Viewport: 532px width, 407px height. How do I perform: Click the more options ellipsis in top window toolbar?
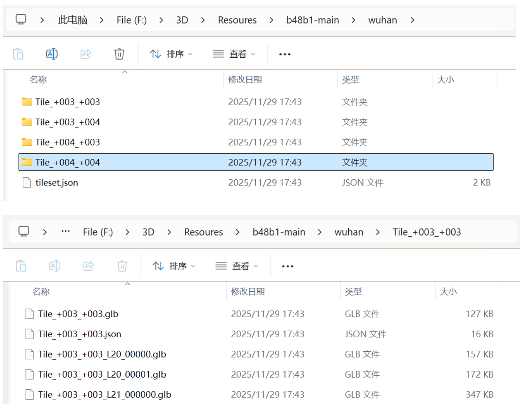click(x=285, y=54)
